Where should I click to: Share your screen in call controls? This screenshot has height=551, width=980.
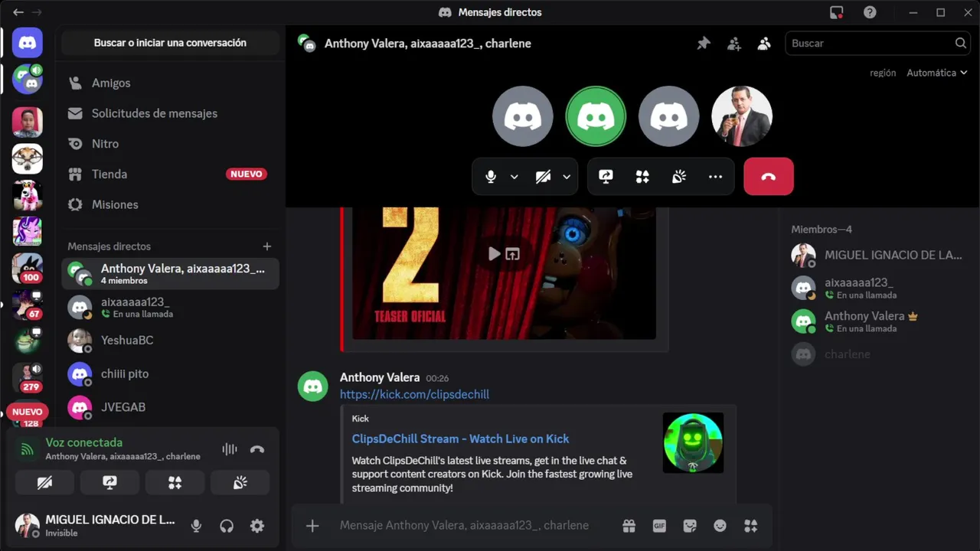click(x=606, y=177)
